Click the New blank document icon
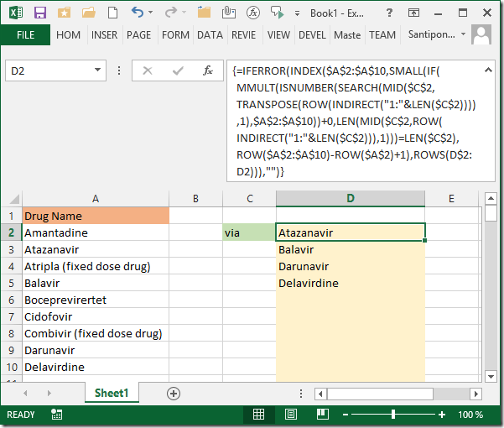The width and height of the screenshot is (504, 428). (x=112, y=13)
